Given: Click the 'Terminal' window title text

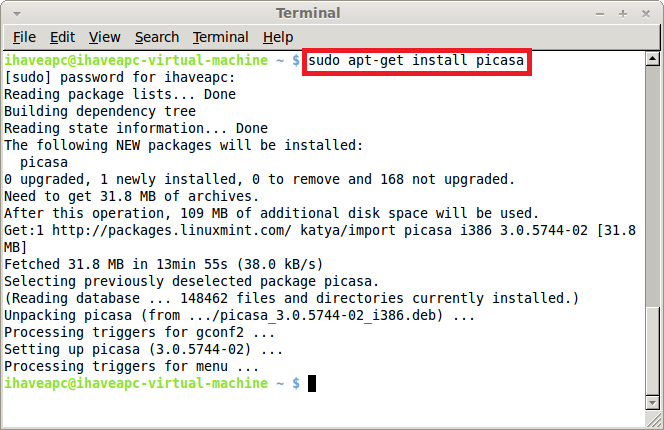Looking at the screenshot, I should pos(308,14).
